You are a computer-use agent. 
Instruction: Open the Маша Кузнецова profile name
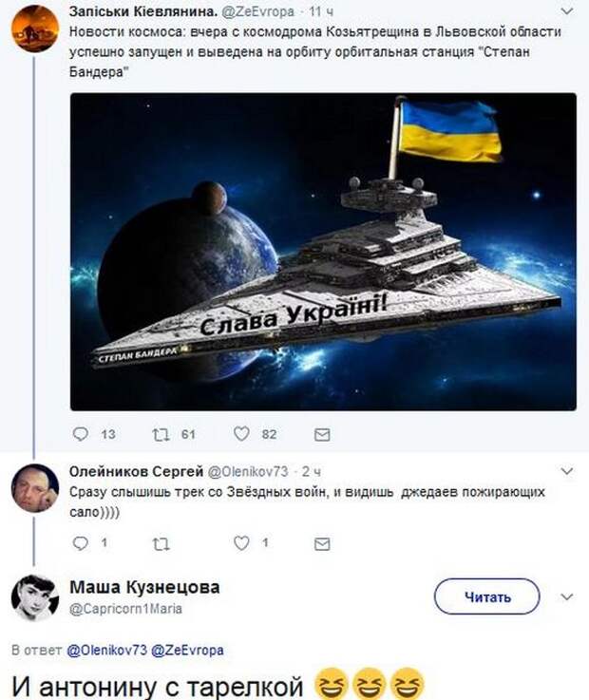(144, 588)
